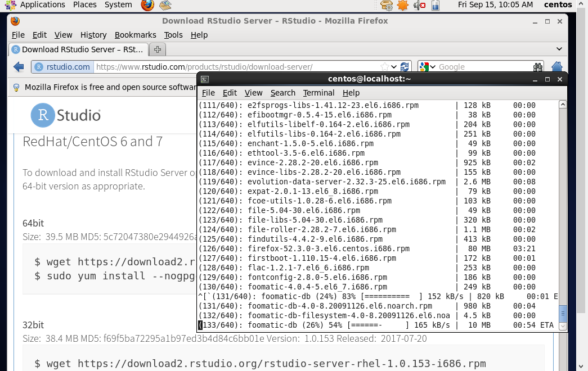The height and width of the screenshot is (371, 588).
Task: Open the battery status indicator
Action: 436,5
